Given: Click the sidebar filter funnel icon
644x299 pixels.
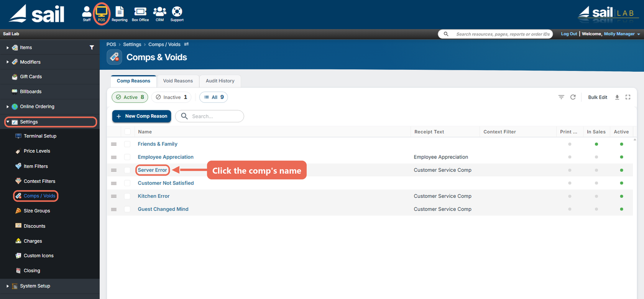Looking at the screenshot, I should click(x=92, y=48).
